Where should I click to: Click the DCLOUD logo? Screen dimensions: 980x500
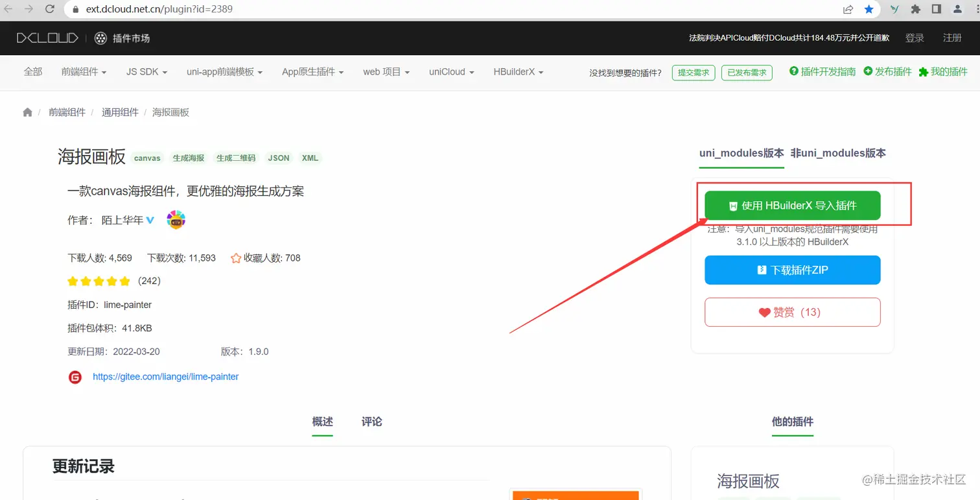click(47, 38)
